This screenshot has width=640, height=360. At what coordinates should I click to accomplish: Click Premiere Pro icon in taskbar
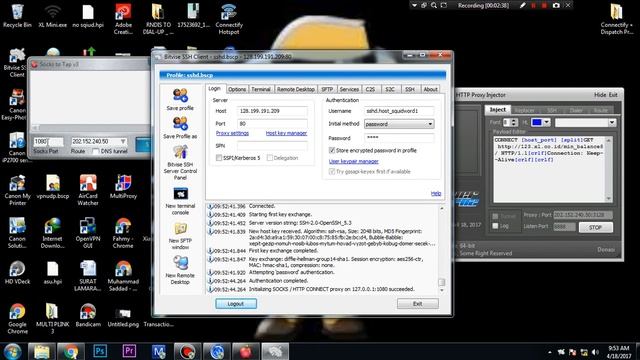coord(129,351)
